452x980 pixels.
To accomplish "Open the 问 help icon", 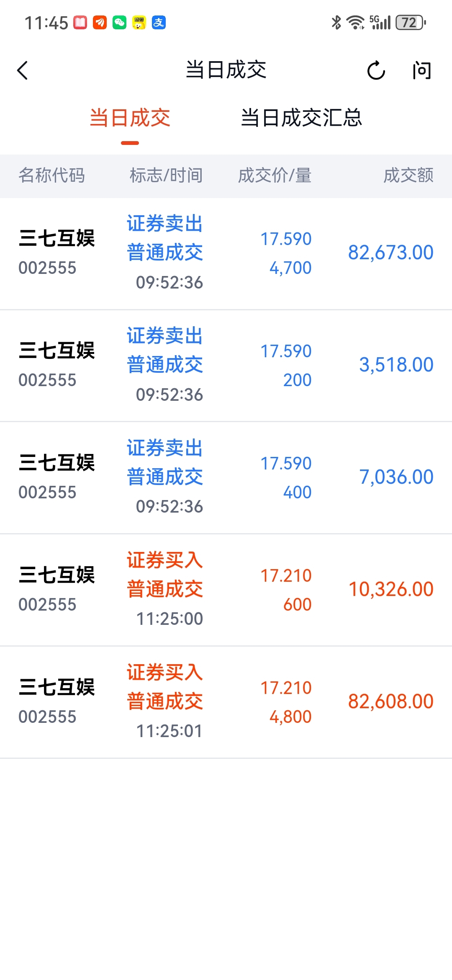I will click(x=421, y=70).
